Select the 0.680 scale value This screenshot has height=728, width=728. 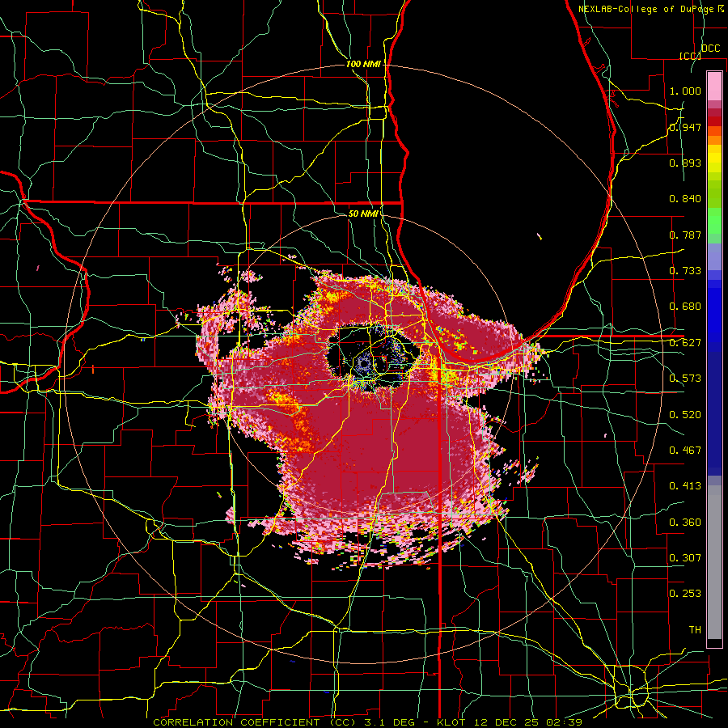pos(685,307)
